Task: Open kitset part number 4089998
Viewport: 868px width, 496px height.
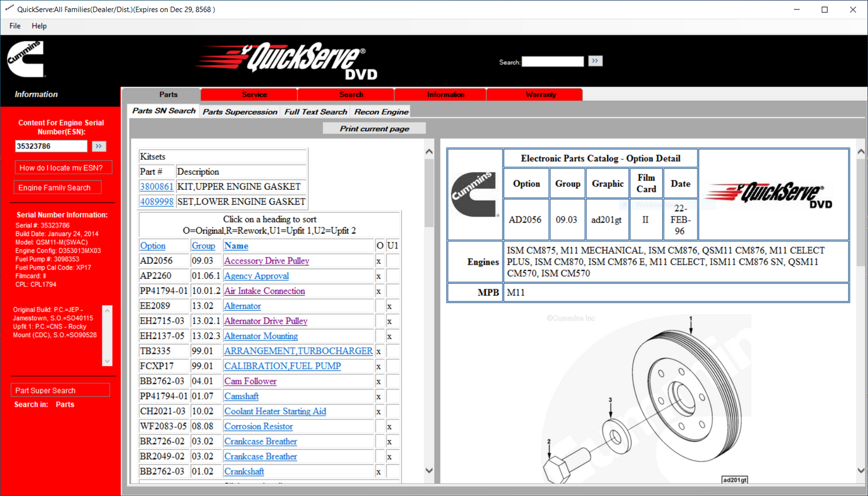Action: click(157, 201)
